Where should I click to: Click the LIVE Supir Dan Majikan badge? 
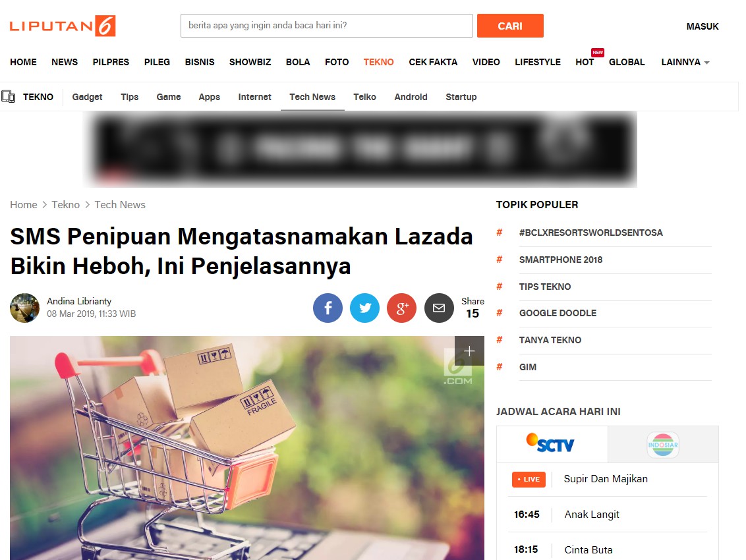[529, 479]
